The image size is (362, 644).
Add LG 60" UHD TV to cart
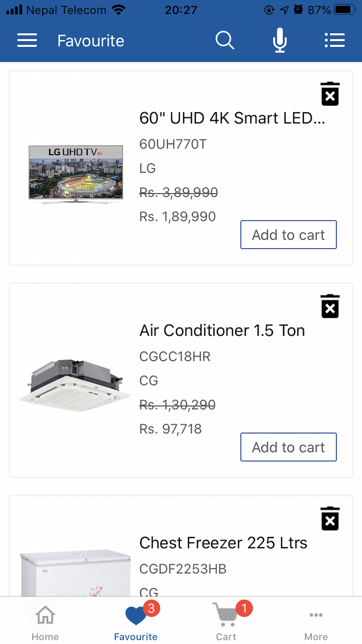pos(289,235)
